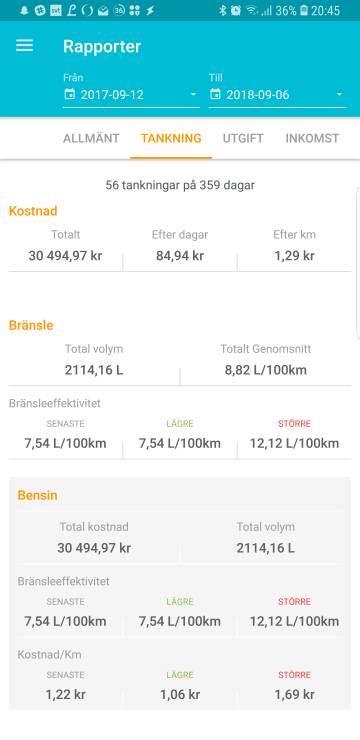Switch to the Utgift tab

point(243,138)
